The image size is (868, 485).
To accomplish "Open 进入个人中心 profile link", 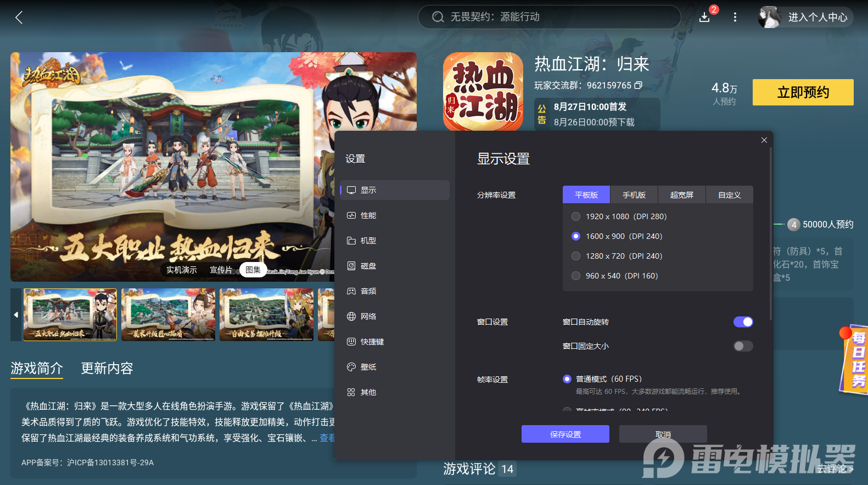I will click(818, 18).
